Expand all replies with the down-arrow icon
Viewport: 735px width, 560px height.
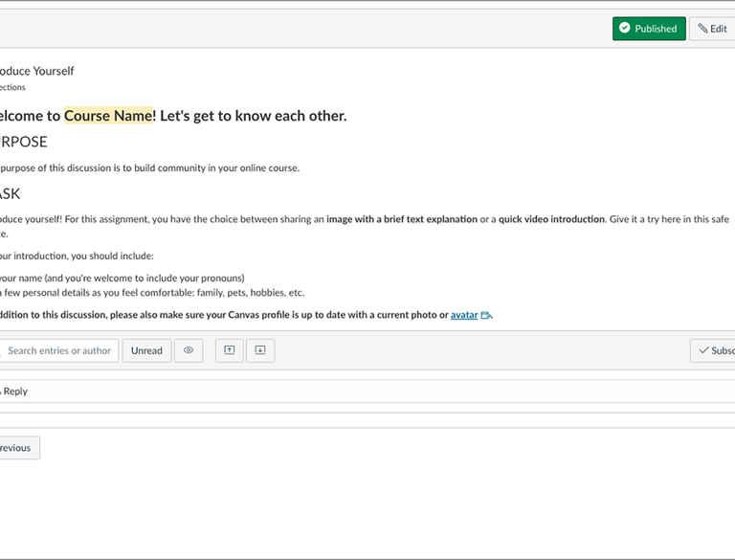pos(260,350)
